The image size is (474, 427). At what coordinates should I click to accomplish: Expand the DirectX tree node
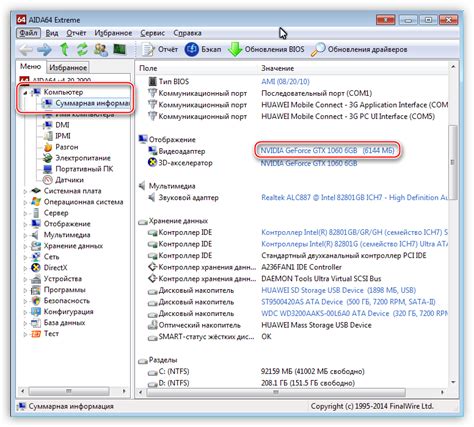[x=25, y=268]
